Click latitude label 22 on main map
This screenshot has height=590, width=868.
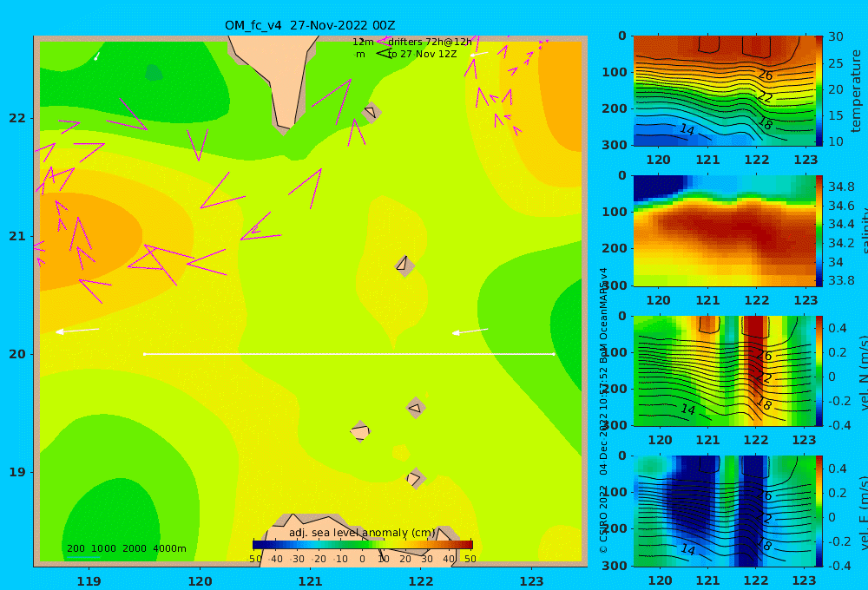tap(17, 119)
